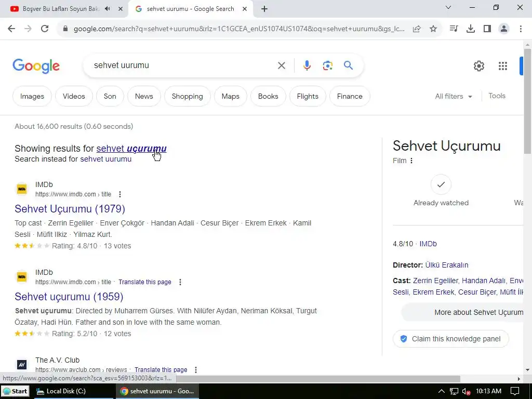This screenshot has width=532, height=399.
Task: Open more options next to Film label
Action: point(411,161)
